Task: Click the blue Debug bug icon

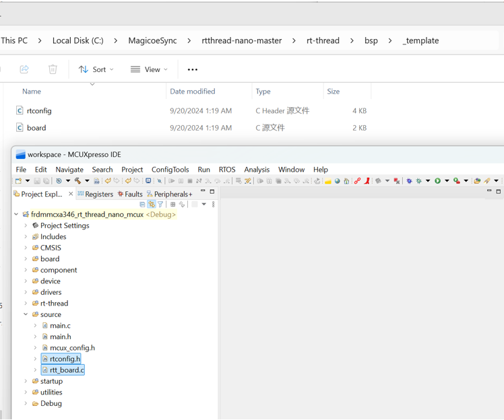Action: click(x=409, y=181)
